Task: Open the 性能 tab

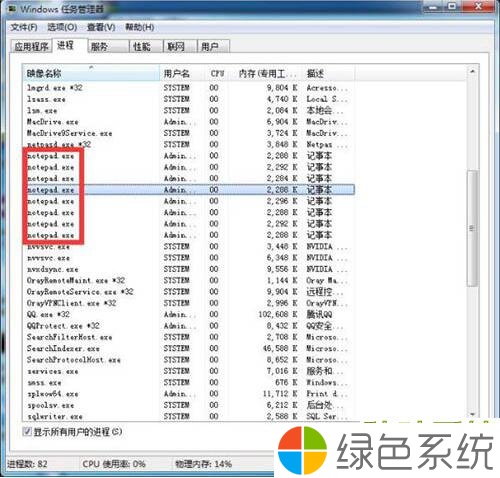Action: pyautogui.click(x=146, y=46)
